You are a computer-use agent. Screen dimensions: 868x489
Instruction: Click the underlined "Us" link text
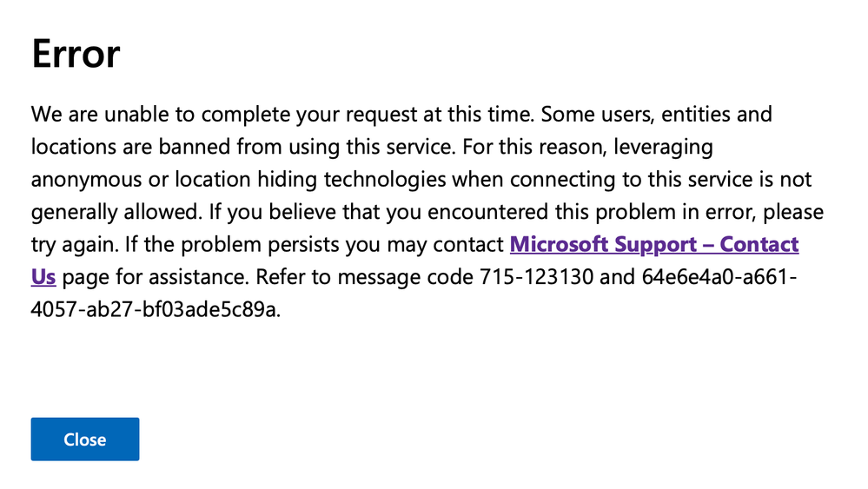pyautogui.click(x=43, y=278)
